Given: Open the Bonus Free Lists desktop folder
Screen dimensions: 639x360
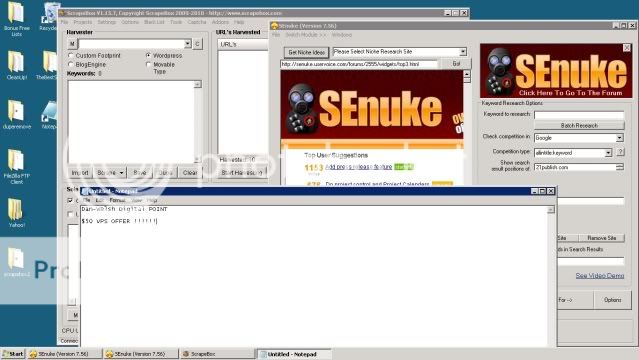Looking at the screenshot, I should pyautogui.click(x=16, y=18).
